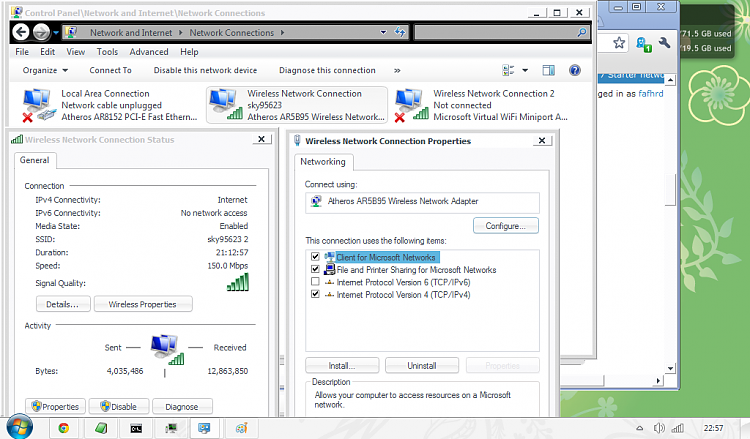Open the Tools menu
Viewport: 750px width, 439px height.
[x=107, y=52]
